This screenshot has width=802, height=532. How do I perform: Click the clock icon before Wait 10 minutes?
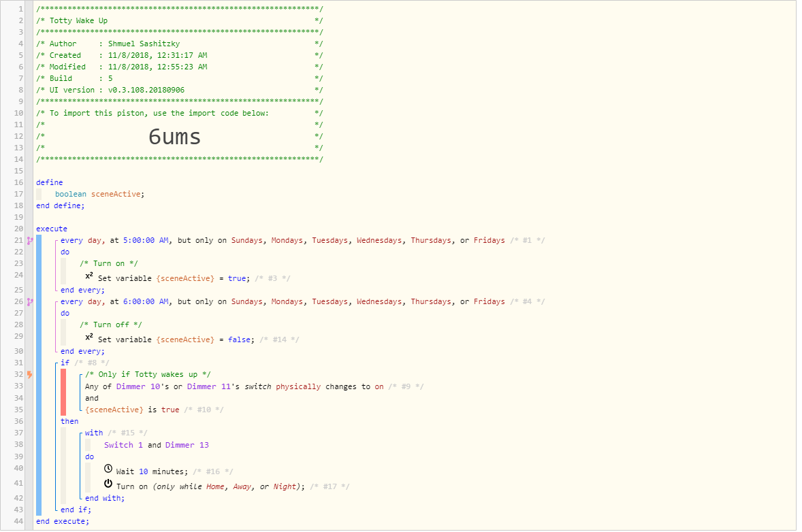108,469
